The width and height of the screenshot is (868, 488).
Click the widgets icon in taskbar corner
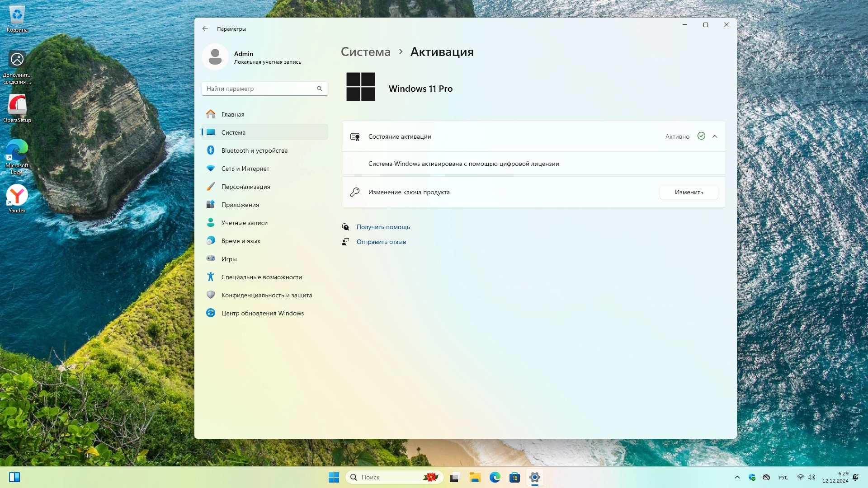click(14, 477)
